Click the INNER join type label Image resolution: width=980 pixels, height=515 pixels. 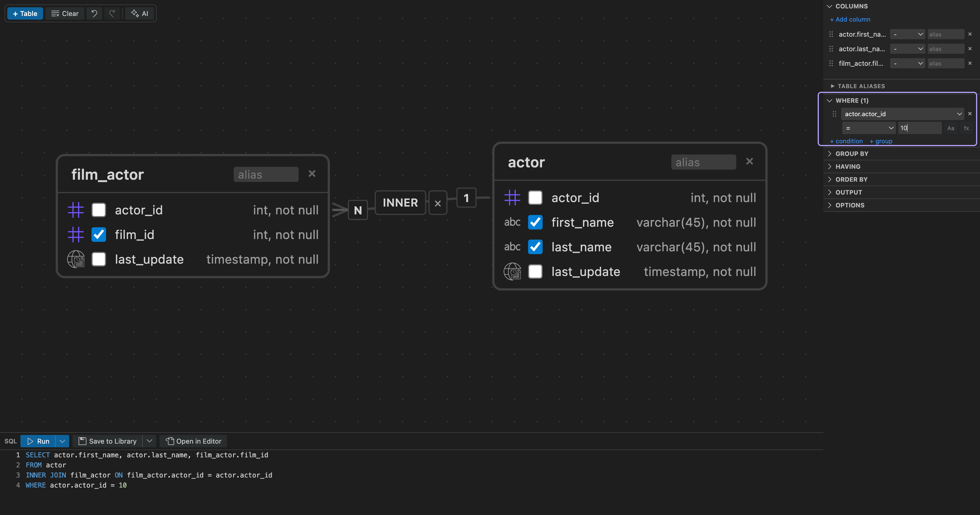pyautogui.click(x=400, y=203)
